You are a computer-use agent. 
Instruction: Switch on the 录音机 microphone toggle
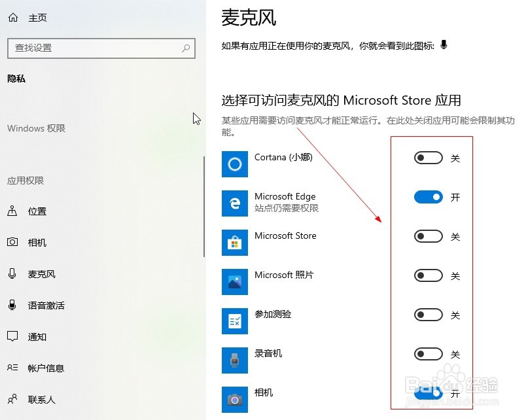pyautogui.click(x=429, y=354)
